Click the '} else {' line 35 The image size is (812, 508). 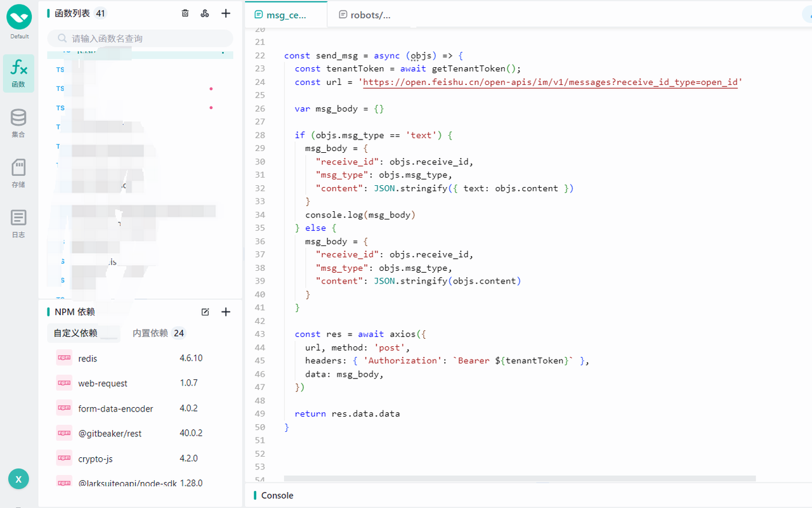(x=315, y=228)
